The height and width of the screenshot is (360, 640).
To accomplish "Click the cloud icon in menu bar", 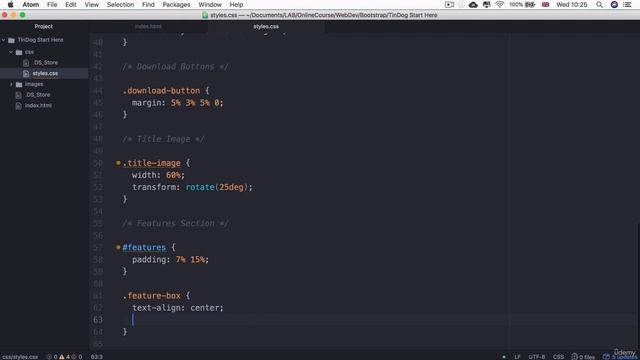I will click(473, 4).
